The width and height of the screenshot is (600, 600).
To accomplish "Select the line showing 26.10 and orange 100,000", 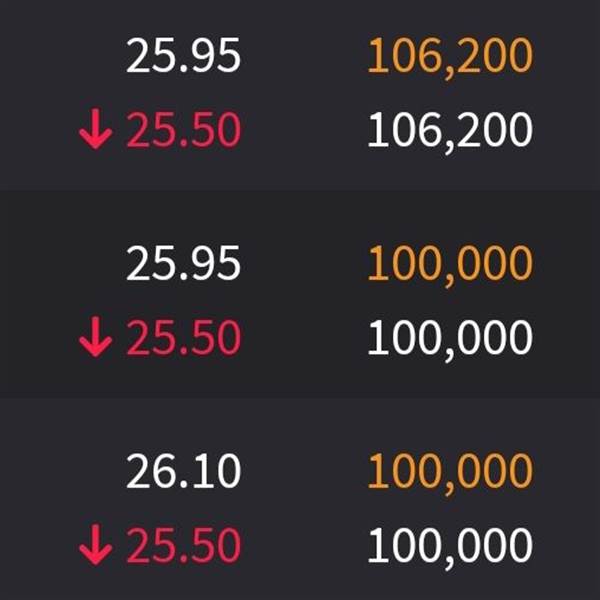I will click(x=300, y=471).
